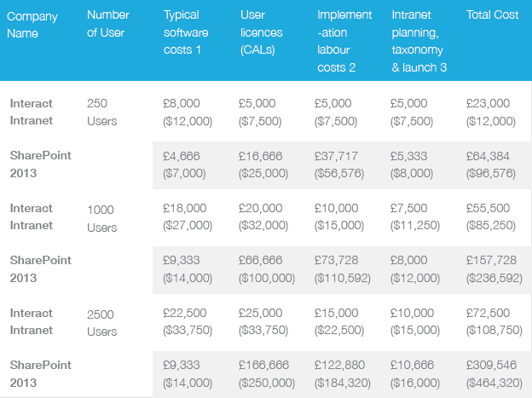Click the £37,717 implementation labour cell
This screenshot has width=532, height=398.
339,164
